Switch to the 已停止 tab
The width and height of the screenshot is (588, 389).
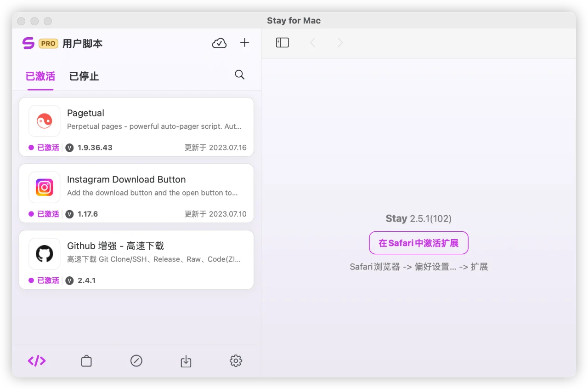(x=84, y=76)
